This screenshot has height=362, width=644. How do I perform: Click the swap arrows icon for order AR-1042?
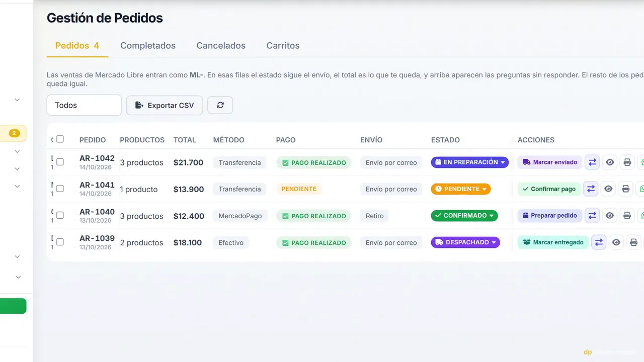click(592, 162)
